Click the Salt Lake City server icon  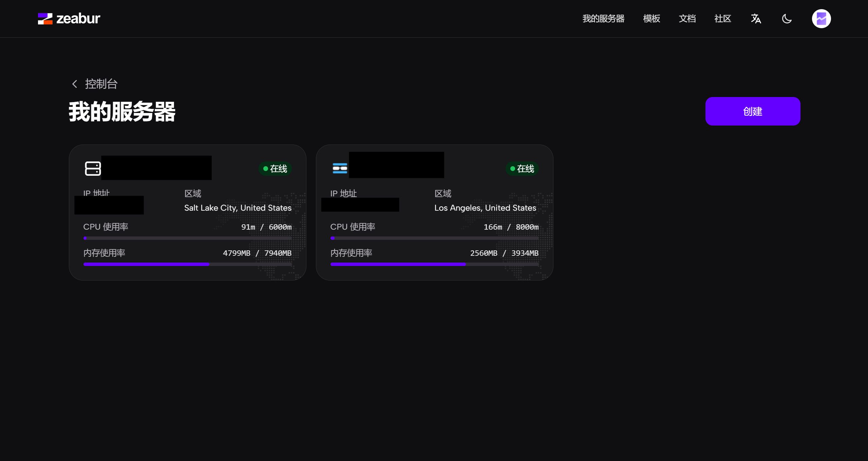[93, 168]
